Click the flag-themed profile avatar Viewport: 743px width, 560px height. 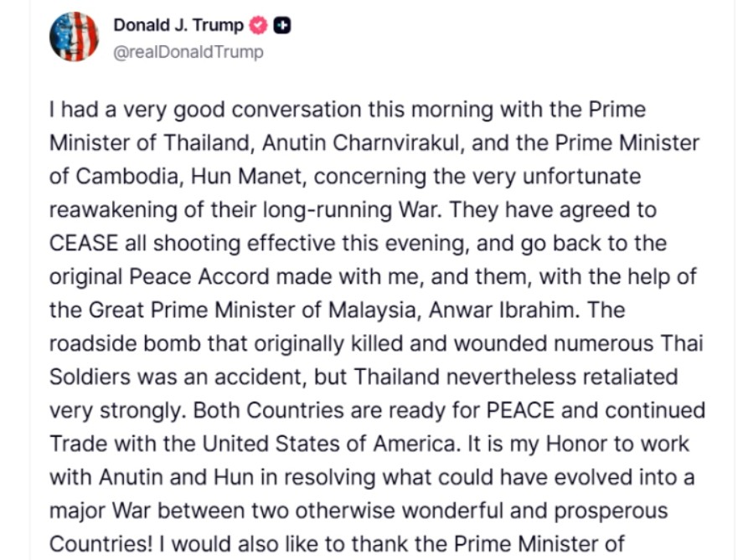(x=75, y=38)
